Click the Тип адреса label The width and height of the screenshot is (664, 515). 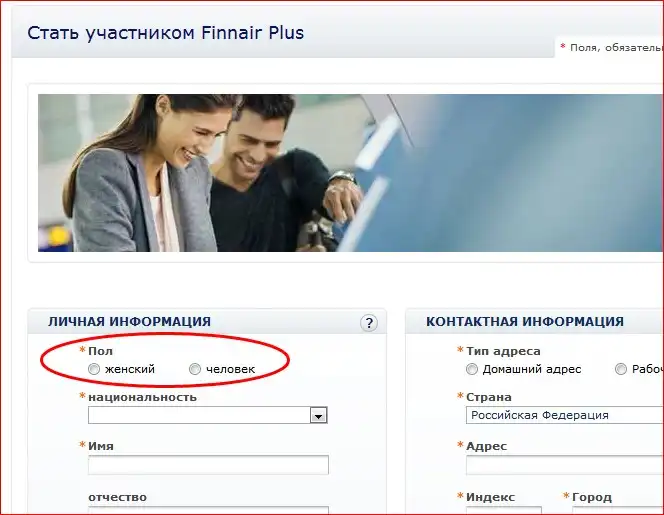pyautogui.click(x=503, y=351)
